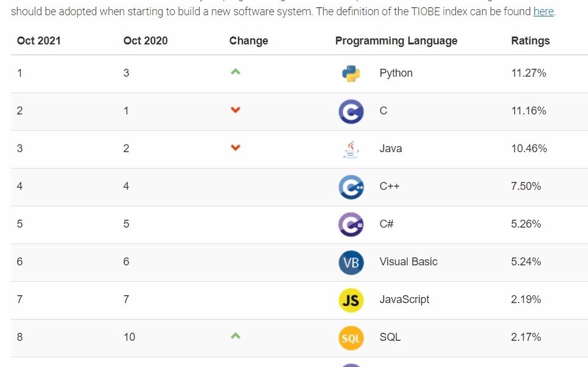
Task: Click the red down arrow in C row
Action: (236, 110)
